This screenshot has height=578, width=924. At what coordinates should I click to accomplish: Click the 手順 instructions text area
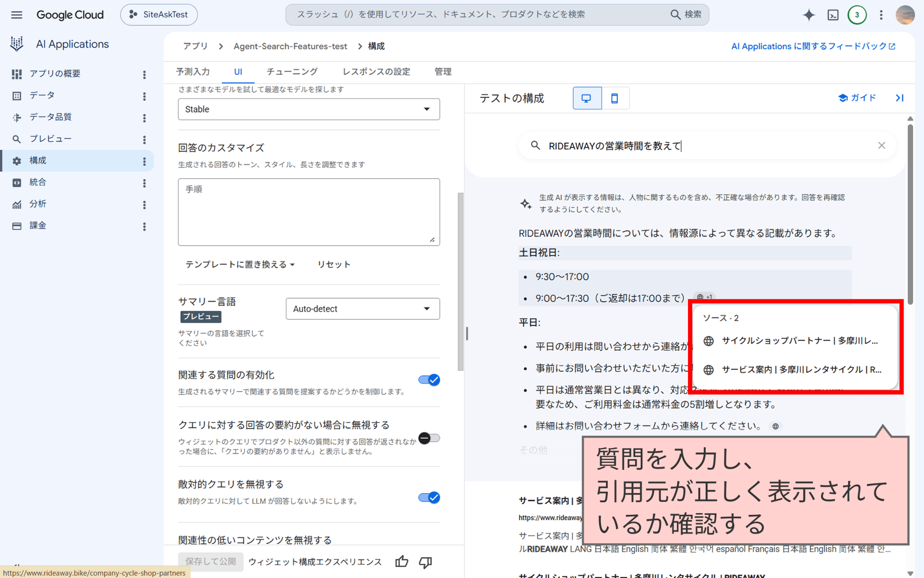[x=309, y=212]
